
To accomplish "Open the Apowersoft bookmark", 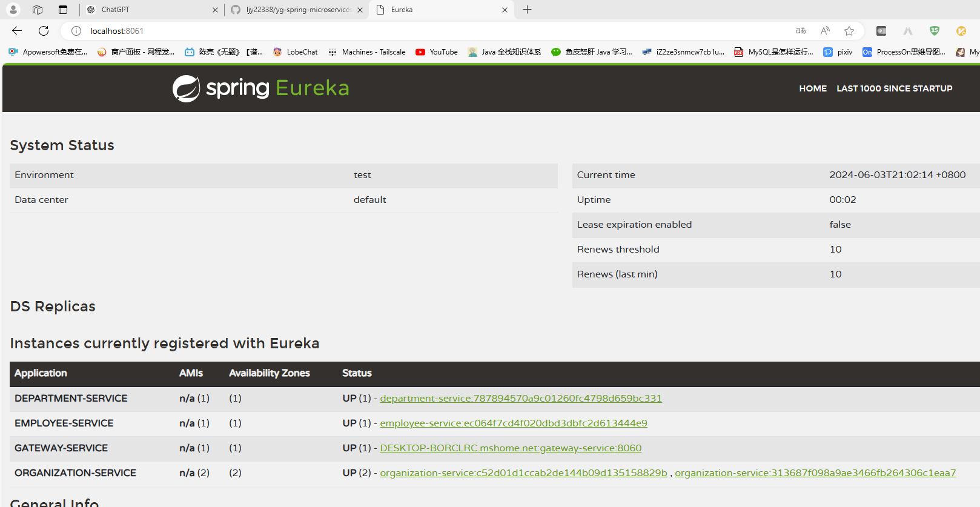I will [48, 52].
